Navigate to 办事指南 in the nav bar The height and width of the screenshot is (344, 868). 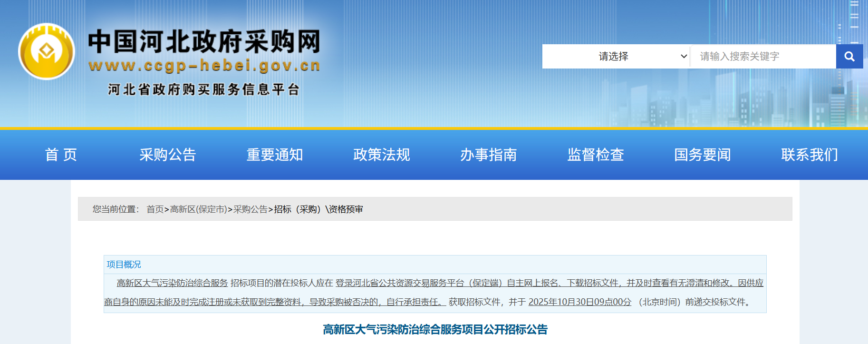click(489, 155)
